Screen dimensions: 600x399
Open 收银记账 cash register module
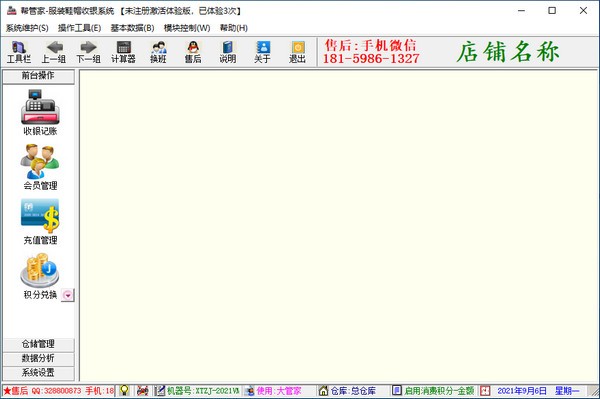click(40, 112)
